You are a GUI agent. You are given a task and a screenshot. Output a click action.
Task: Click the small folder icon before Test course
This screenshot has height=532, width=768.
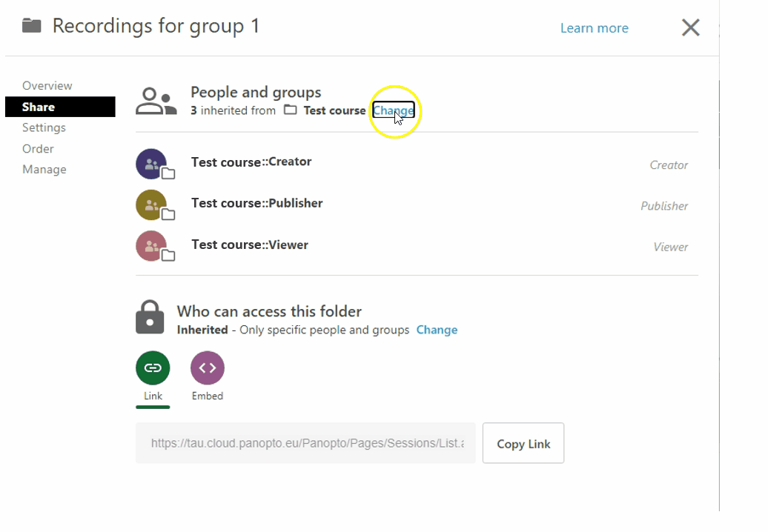(291, 110)
